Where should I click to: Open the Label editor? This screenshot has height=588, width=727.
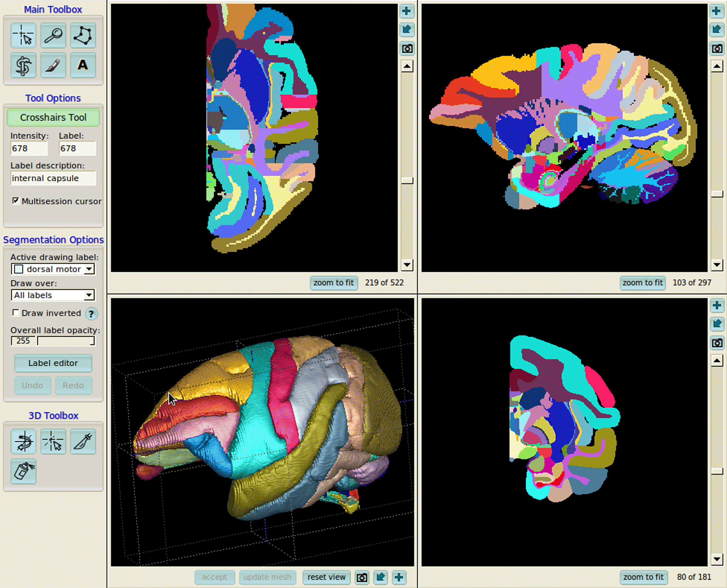point(53,363)
